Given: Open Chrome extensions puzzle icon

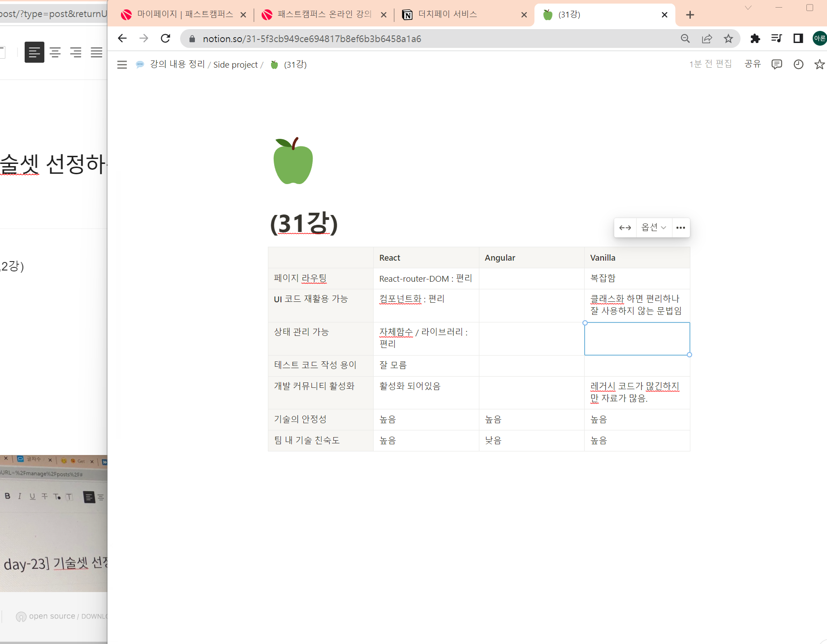Looking at the screenshot, I should click(755, 39).
